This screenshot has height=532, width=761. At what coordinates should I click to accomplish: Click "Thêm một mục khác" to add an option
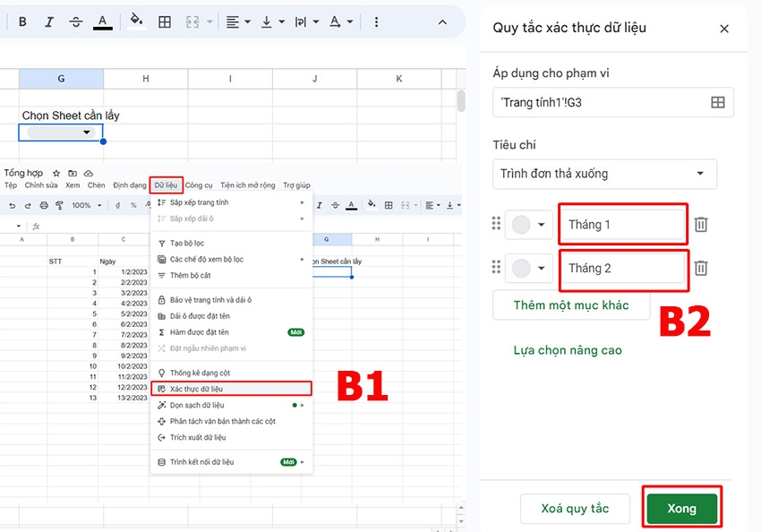pyautogui.click(x=570, y=305)
